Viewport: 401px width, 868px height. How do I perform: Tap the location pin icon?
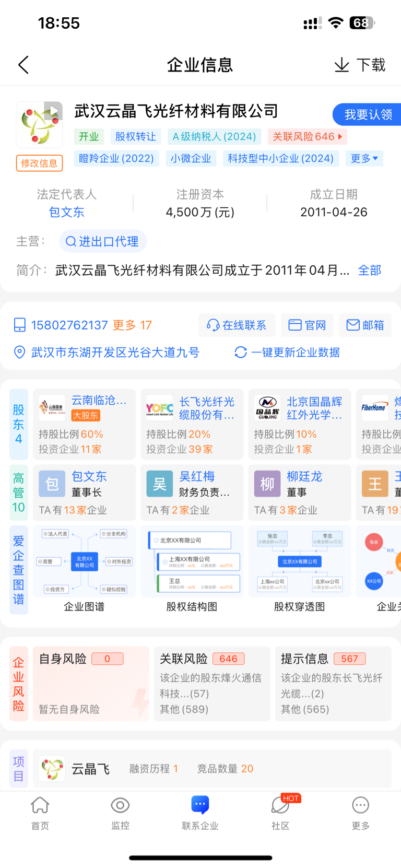click(19, 353)
